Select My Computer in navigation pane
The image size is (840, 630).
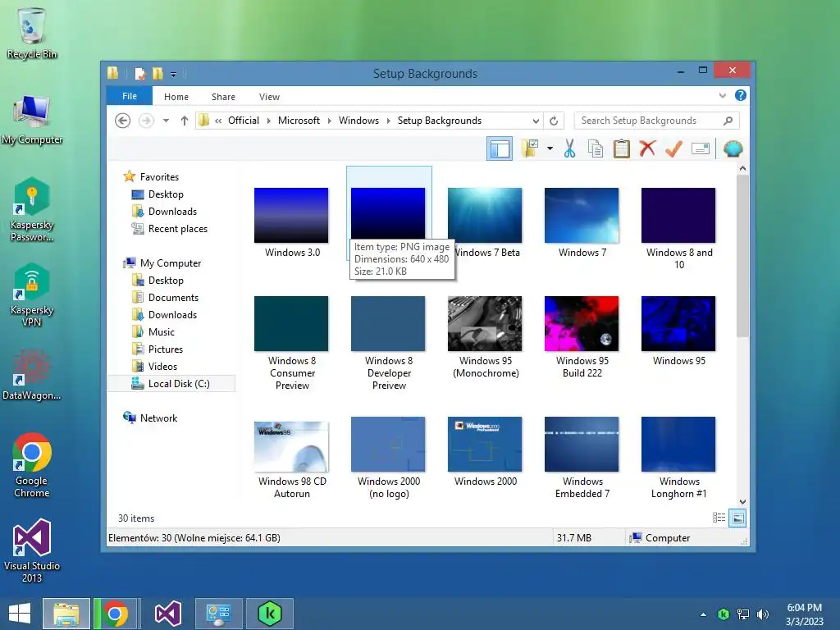point(171,263)
